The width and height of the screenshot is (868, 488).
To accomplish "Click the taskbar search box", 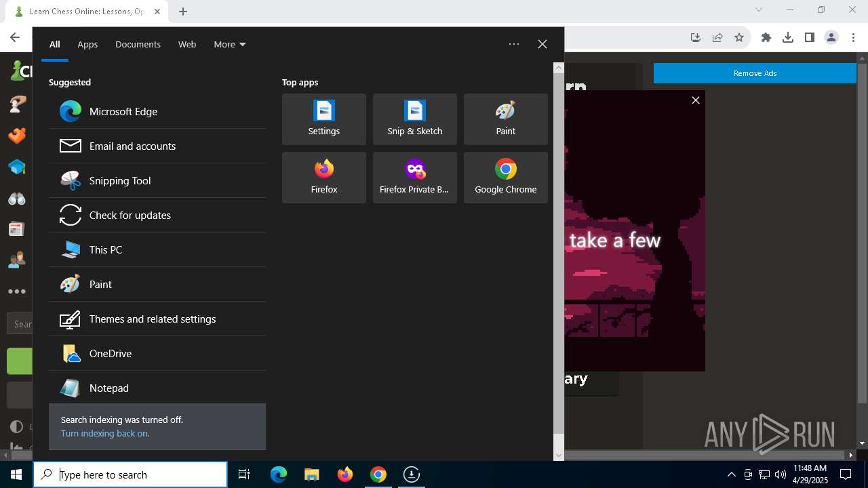I will pyautogui.click(x=130, y=474).
